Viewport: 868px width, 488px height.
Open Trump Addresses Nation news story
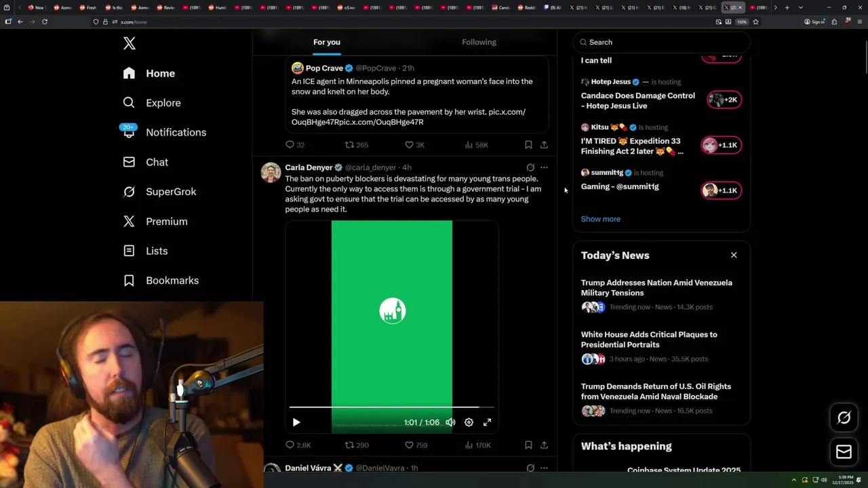click(661, 295)
